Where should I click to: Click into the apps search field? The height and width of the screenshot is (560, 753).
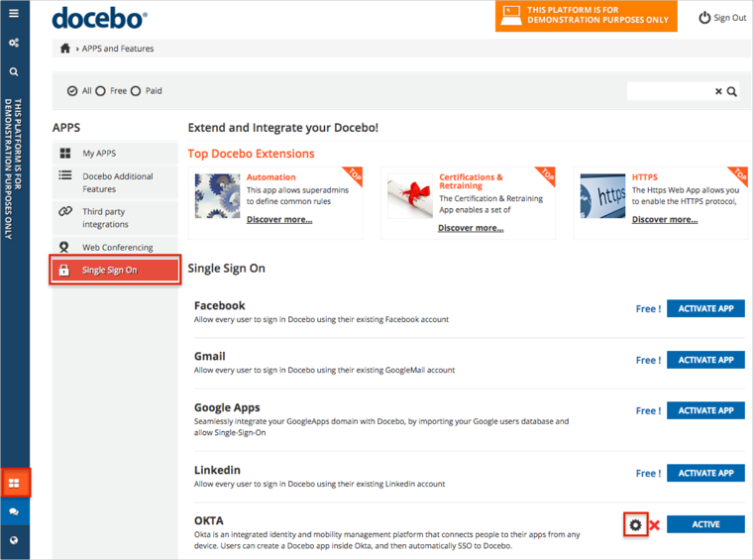(670, 91)
